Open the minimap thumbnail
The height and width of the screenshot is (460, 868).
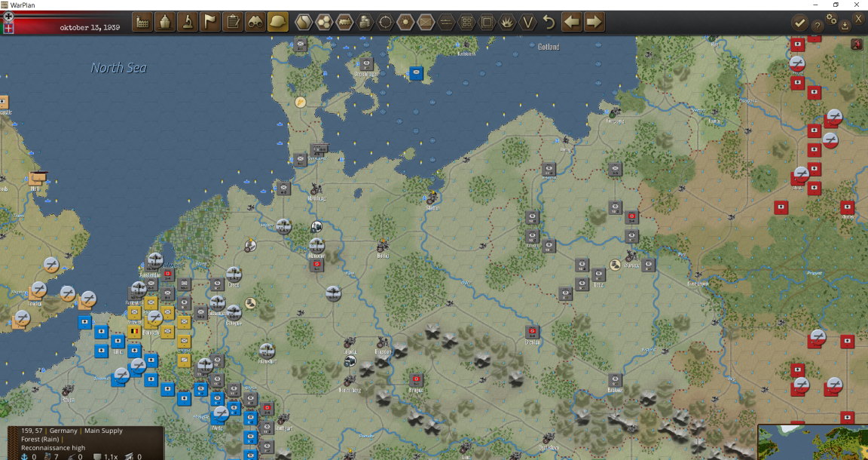point(813,442)
